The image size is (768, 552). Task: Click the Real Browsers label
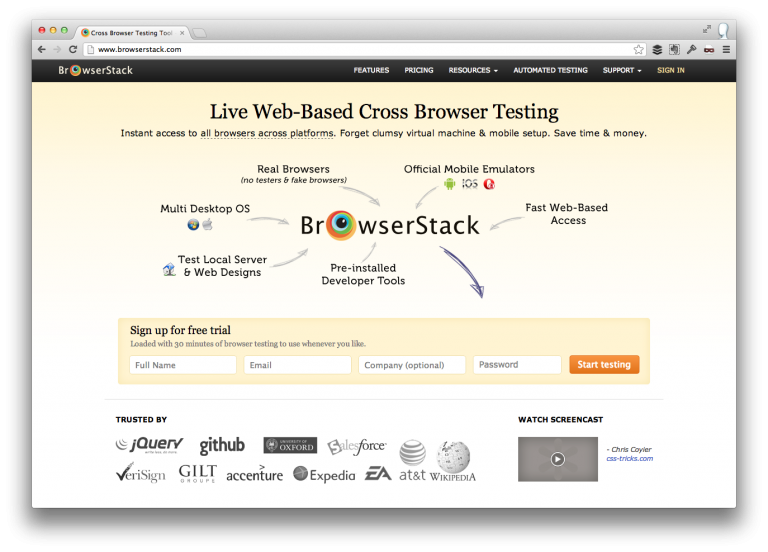click(293, 169)
